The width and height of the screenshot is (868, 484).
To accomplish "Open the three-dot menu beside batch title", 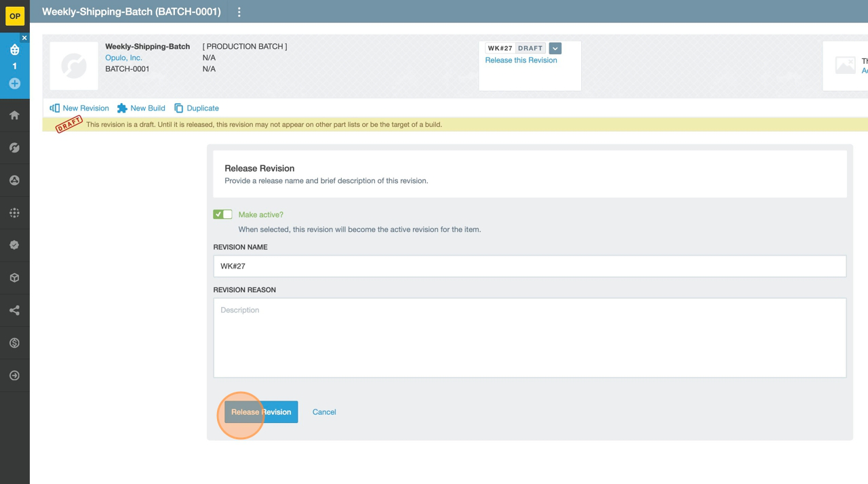I will (239, 12).
